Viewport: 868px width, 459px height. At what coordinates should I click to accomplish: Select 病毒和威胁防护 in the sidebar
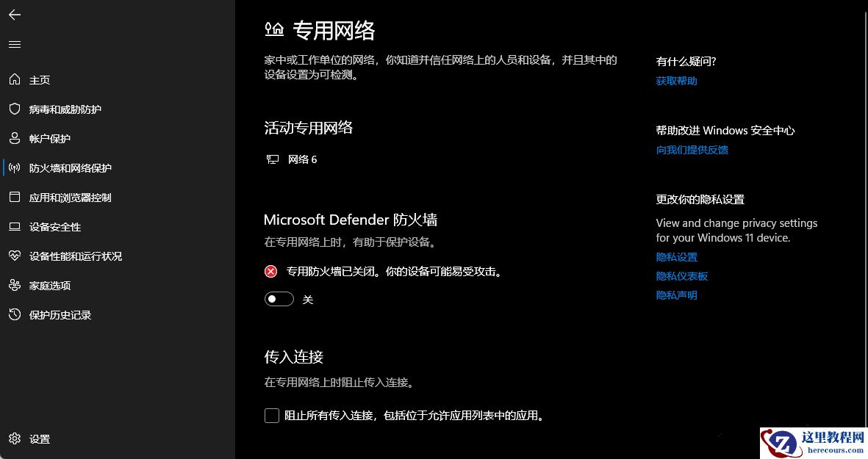(66, 109)
